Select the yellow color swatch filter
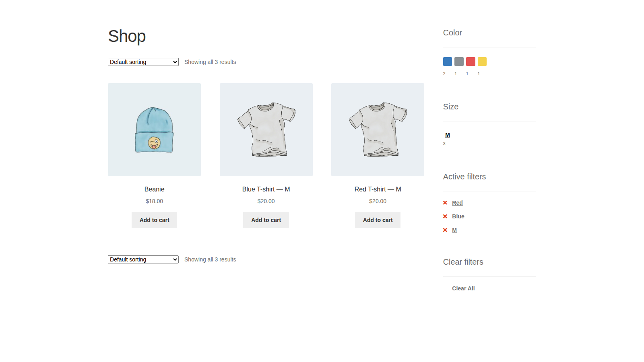The image size is (644, 362). (x=482, y=62)
